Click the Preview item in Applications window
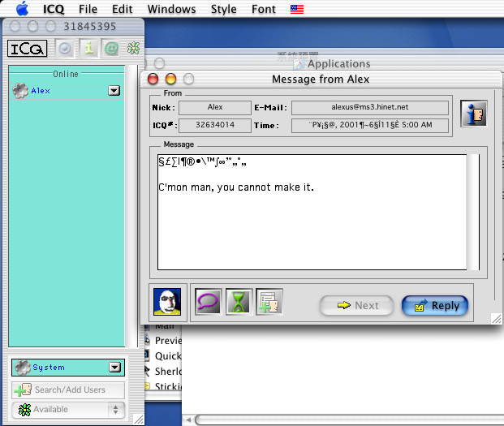The width and height of the screenshot is (504, 426). point(168,340)
